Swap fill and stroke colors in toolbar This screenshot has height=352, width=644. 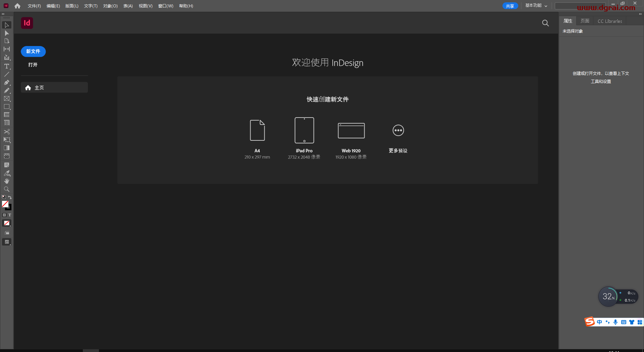click(x=10, y=197)
